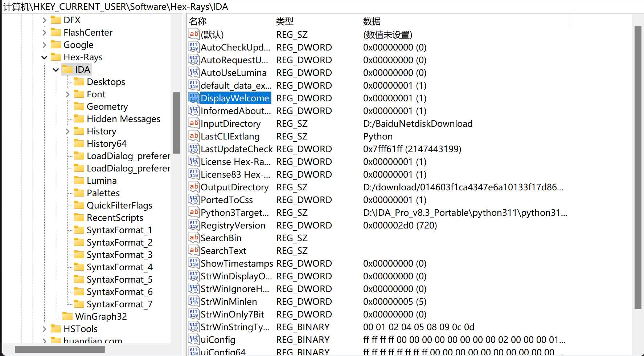Select the StrWinIgnoreH... value name
The image size is (644, 356).
pyautogui.click(x=235, y=289)
